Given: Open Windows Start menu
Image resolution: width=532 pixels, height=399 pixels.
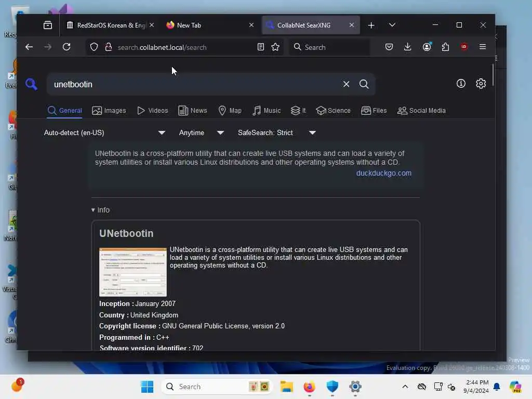Looking at the screenshot, I should click(x=147, y=387).
